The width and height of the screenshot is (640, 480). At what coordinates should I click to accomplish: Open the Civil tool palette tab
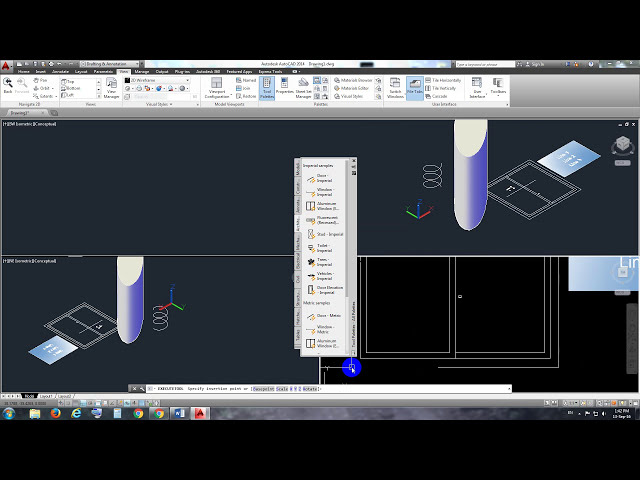298,279
